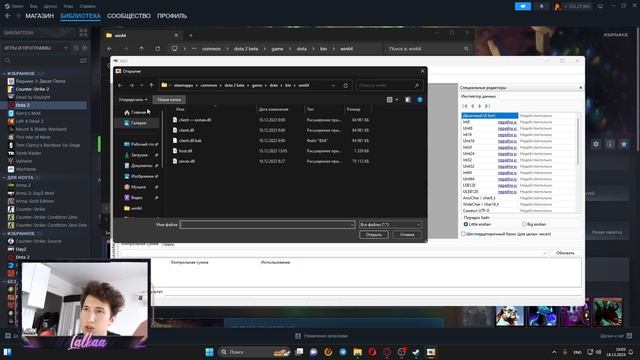Viewport: 640px width, 360px height.
Task: Open the file type filter dropdown
Action: [390, 224]
